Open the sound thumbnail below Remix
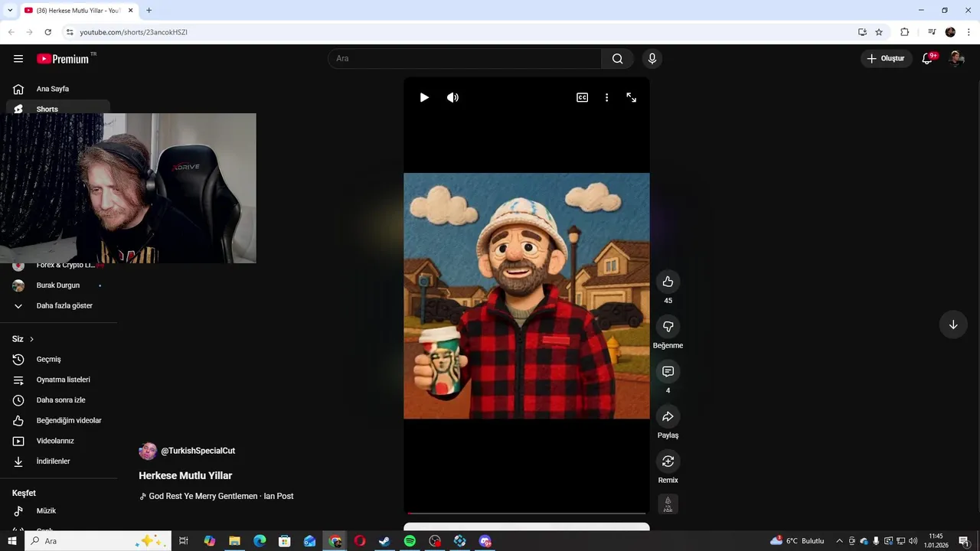Image resolution: width=980 pixels, height=551 pixels. pos(668,504)
